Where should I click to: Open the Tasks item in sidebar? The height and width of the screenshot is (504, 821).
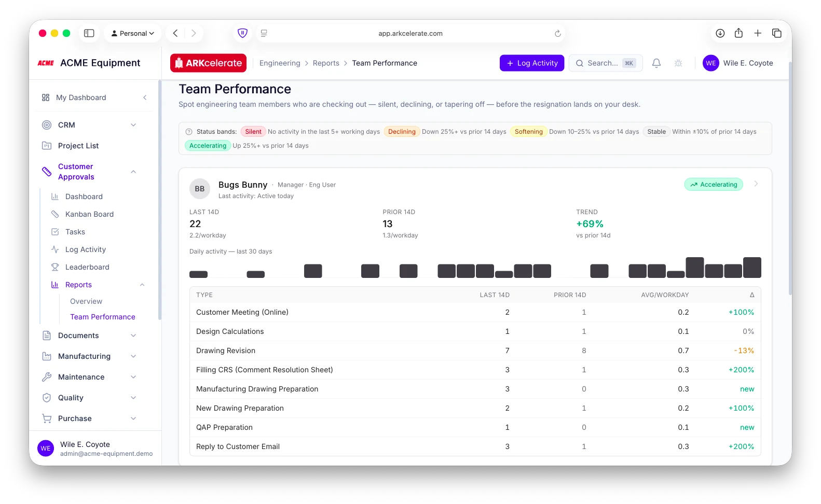[x=75, y=232]
